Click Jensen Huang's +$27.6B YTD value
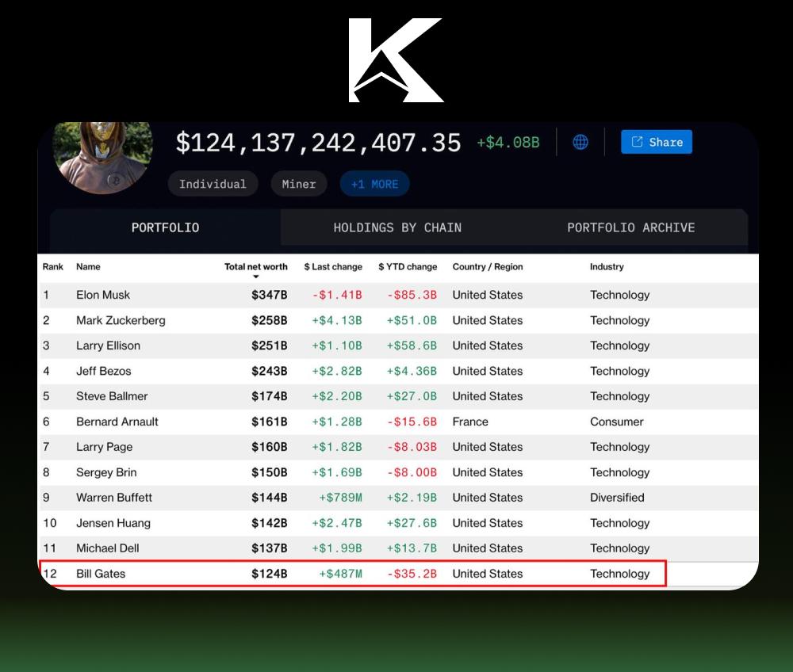This screenshot has height=672, width=793. point(412,523)
